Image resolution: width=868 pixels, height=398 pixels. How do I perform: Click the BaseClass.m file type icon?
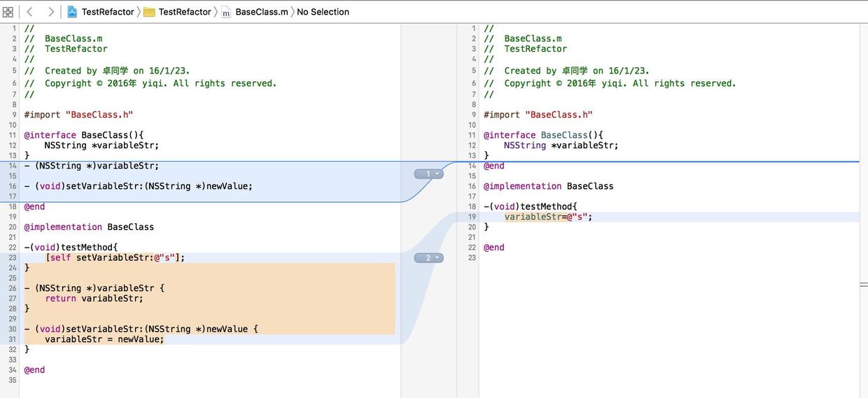point(226,13)
